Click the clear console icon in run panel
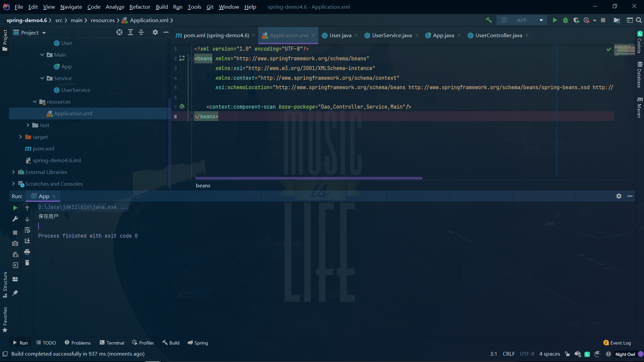Image resolution: width=644 pixels, height=362 pixels. pyautogui.click(x=27, y=263)
